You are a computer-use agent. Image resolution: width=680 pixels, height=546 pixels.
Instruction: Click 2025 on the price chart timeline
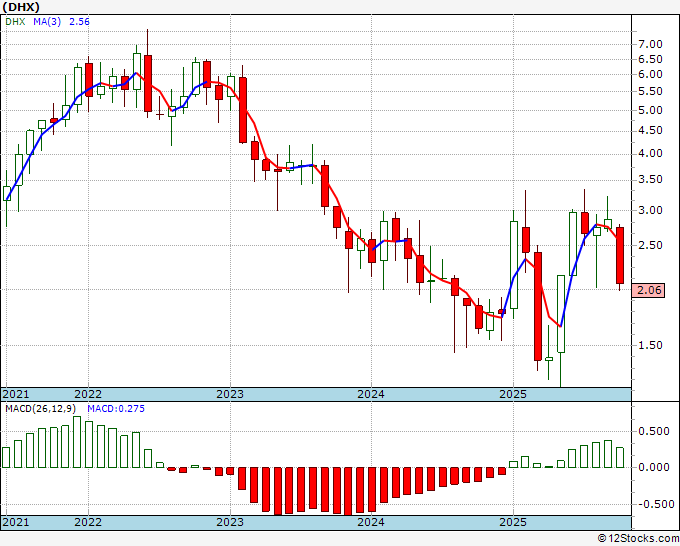click(x=513, y=394)
